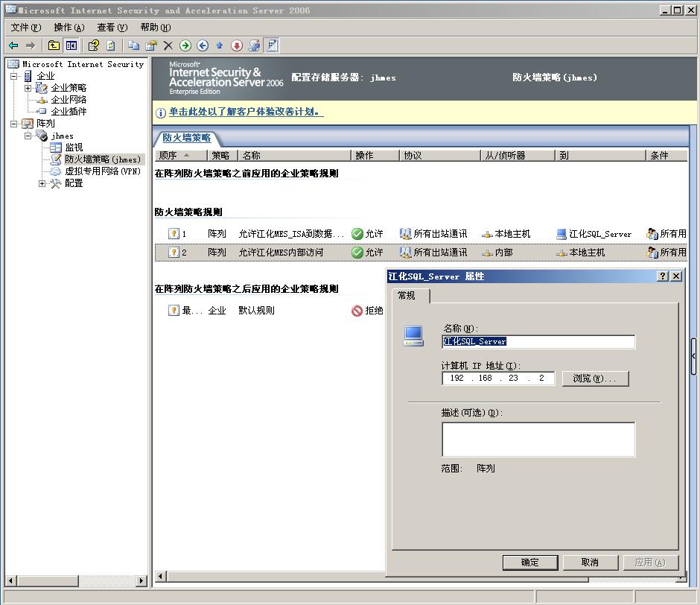Click the green allow icon in rule 1

click(x=357, y=234)
